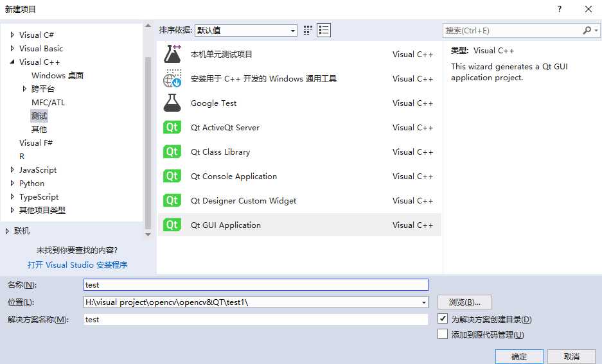Click the category tree scroll down arrow
Image resolution: width=602 pixels, height=364 pixels.
148,234
